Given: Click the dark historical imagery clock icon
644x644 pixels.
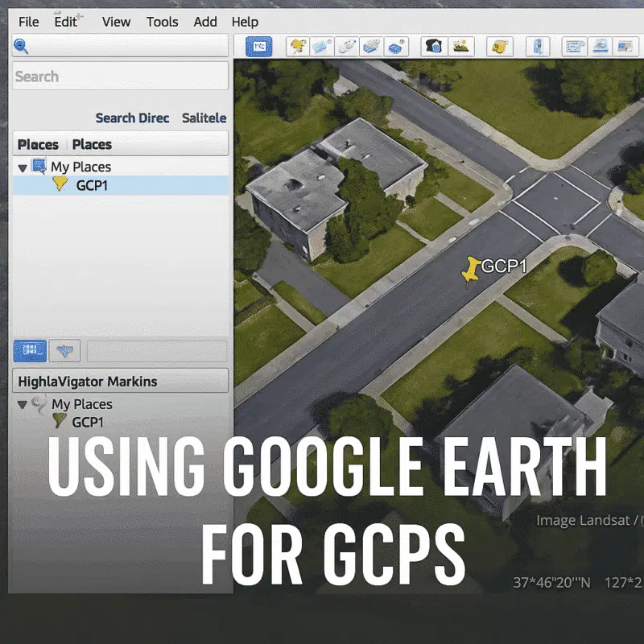Looking at the screenshot, I should point(434,47).
